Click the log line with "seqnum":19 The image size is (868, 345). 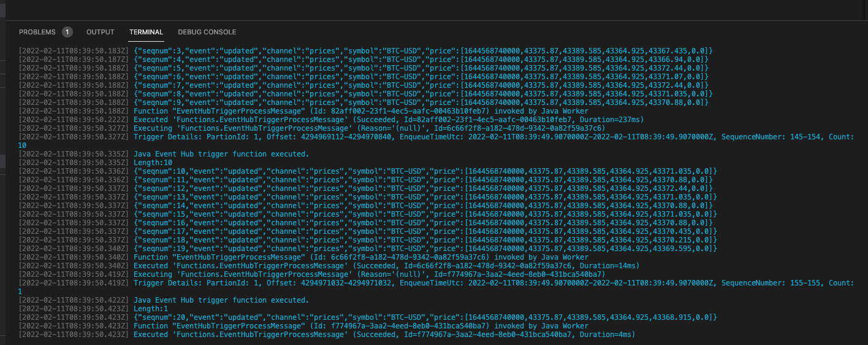(368, 248)
